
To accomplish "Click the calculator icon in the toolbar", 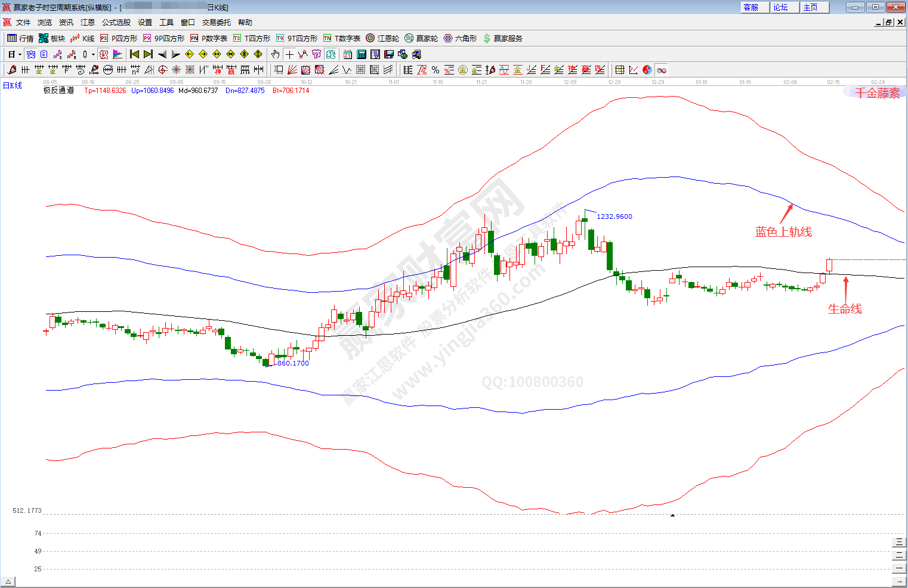I will click(x=362, y=54).
